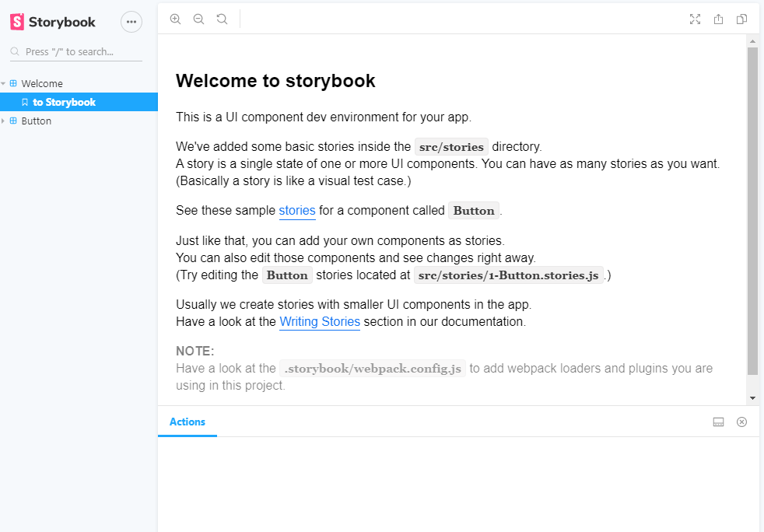Copy the canvas link

[x=741, y=19]
